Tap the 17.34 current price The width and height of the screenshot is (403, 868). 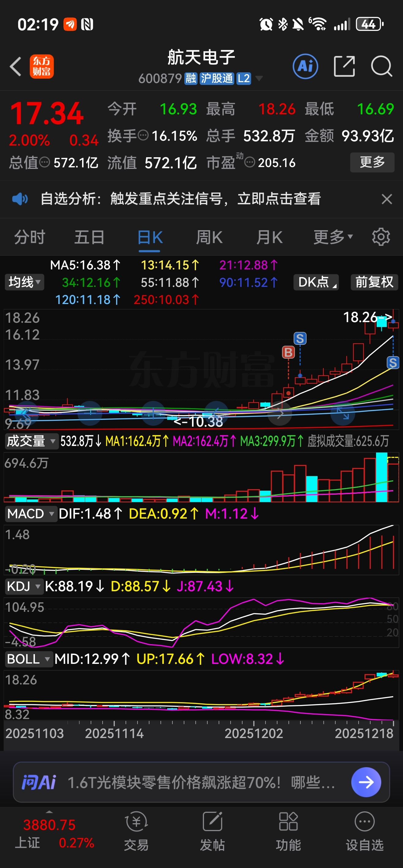pos(47,113)
